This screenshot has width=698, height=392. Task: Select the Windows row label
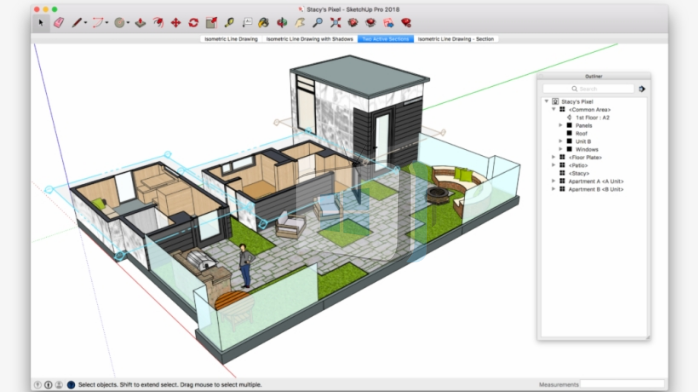click(x=587, y=150)
